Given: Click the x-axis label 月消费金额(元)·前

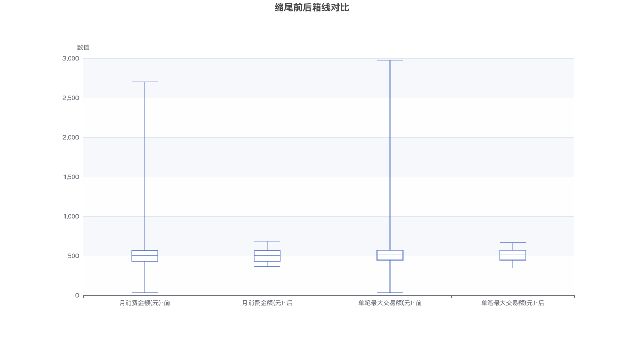Looking at the screenshot, I should click(145, 303).
